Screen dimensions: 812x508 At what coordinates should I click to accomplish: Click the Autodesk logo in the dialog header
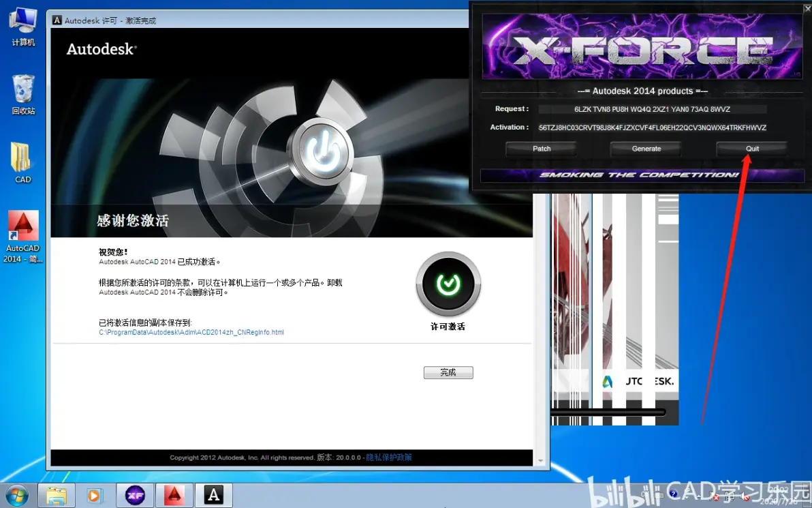pyautogui.click(x=101, y=49)
